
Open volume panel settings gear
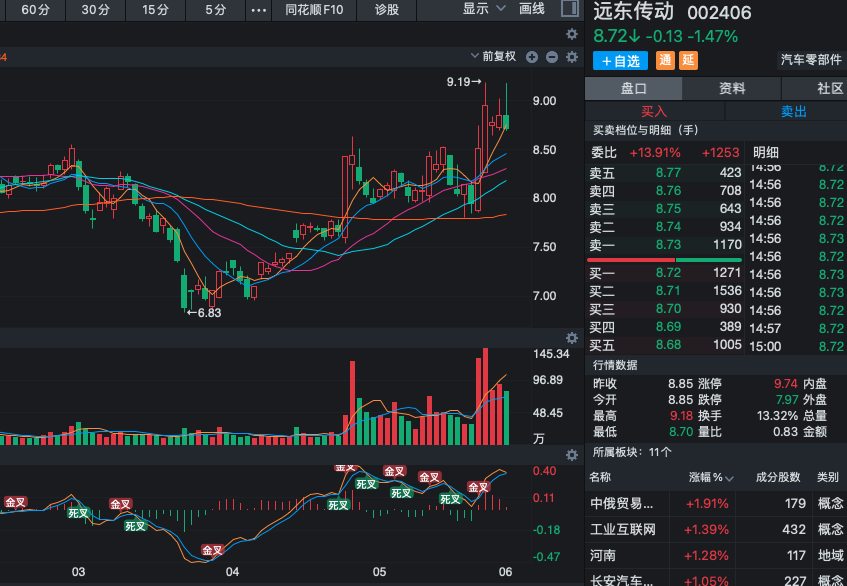(572, 338)
